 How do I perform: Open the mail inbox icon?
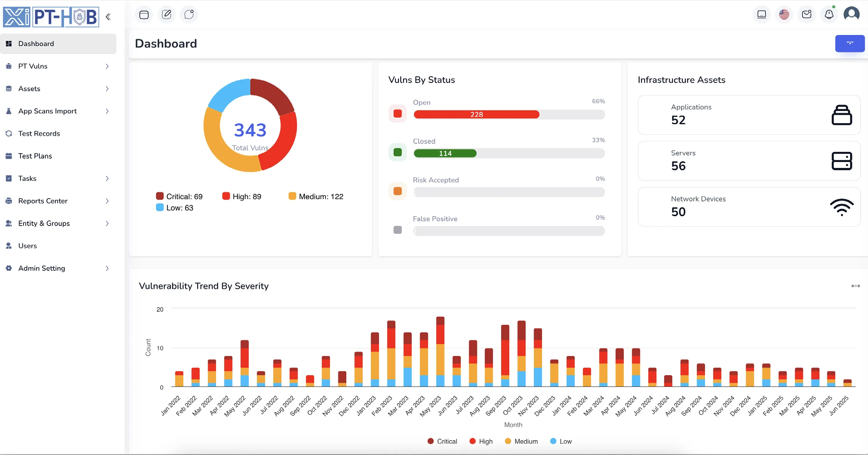(807, 15)
